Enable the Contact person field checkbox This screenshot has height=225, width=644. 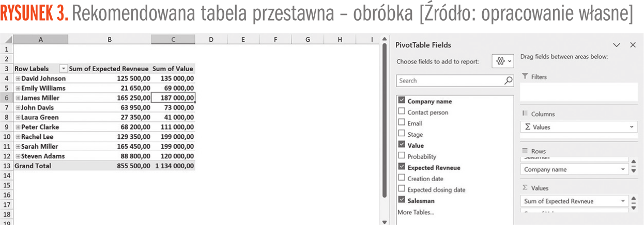(402, 112)
